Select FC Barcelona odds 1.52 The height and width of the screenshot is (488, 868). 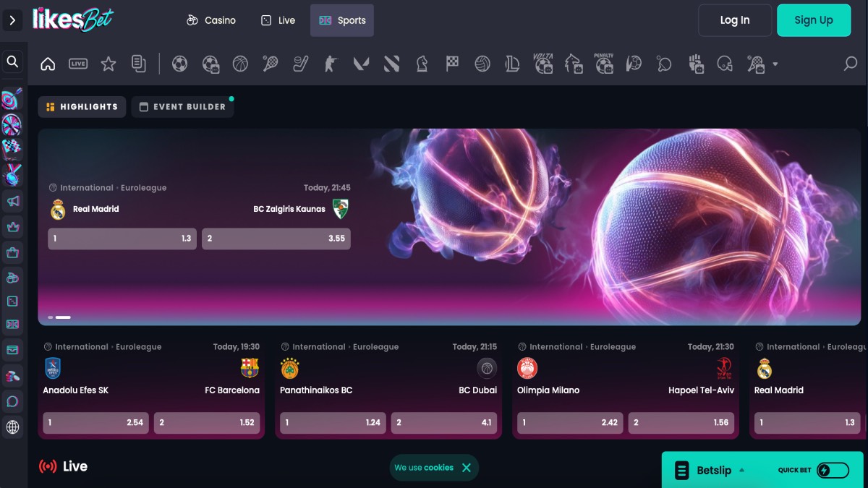click(207, 423)
